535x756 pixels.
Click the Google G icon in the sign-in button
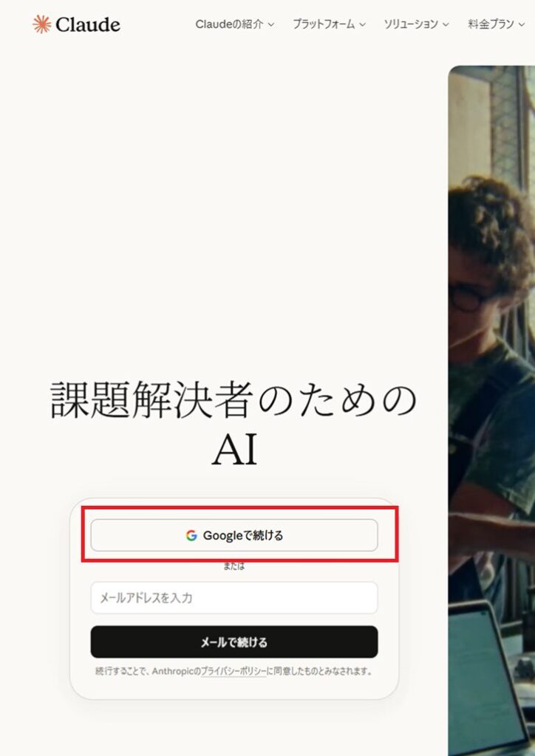tap(191, 535)
